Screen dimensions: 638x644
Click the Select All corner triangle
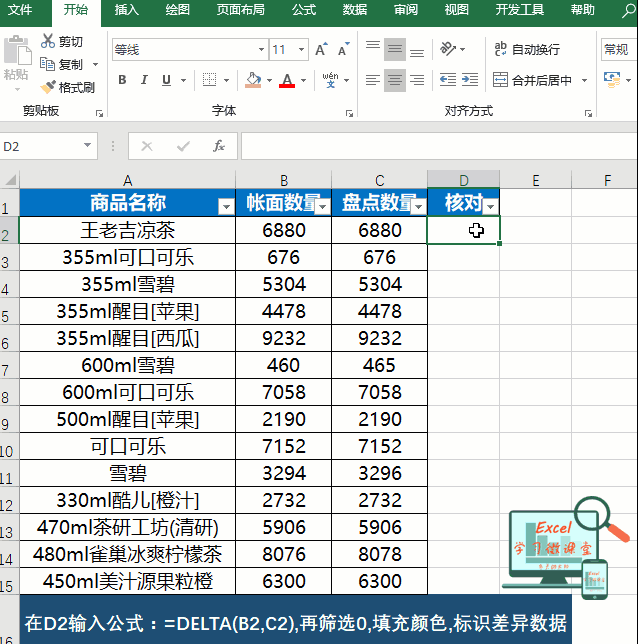[x=10, y=179]
